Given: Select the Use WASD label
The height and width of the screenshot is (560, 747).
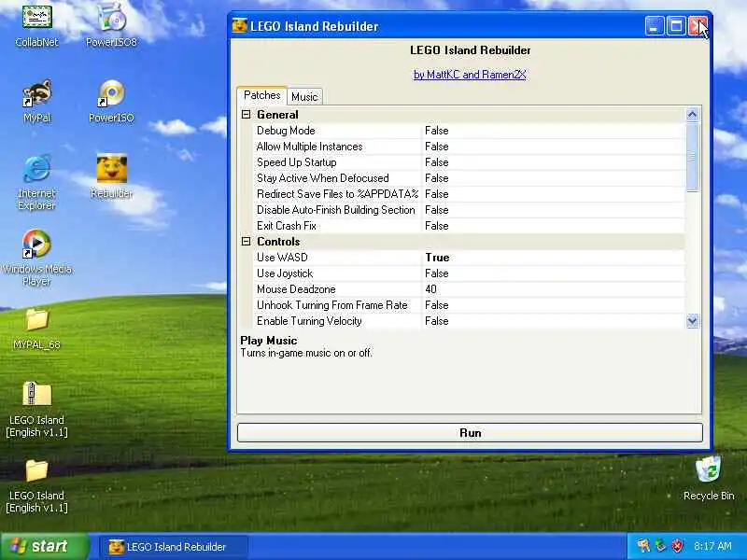Looking at the screenshot, I should coord(282,258).
